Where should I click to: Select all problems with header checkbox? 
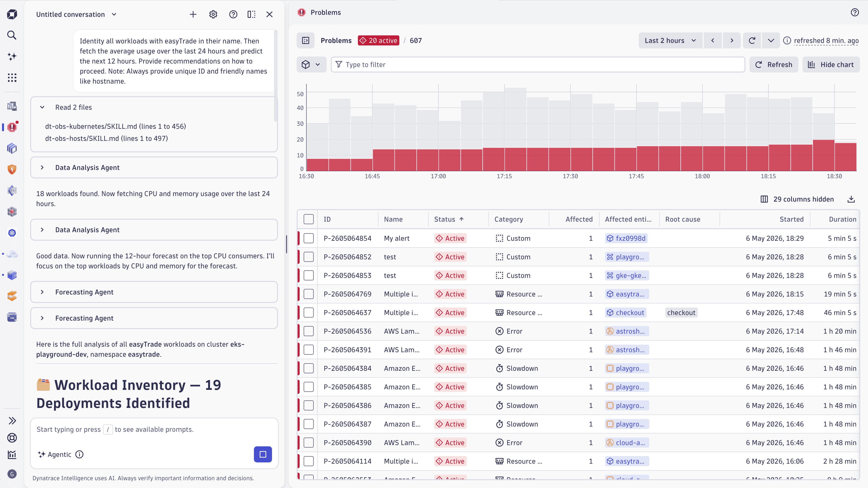pos(309,219)
